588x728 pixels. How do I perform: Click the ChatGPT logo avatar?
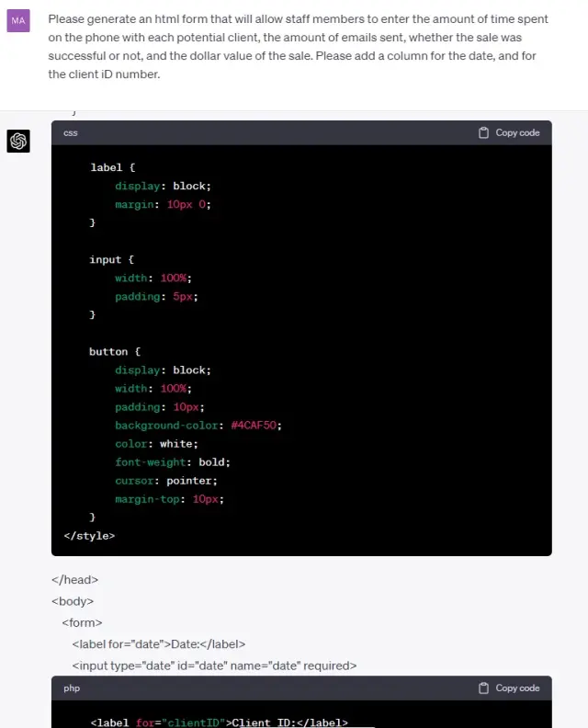18,141
